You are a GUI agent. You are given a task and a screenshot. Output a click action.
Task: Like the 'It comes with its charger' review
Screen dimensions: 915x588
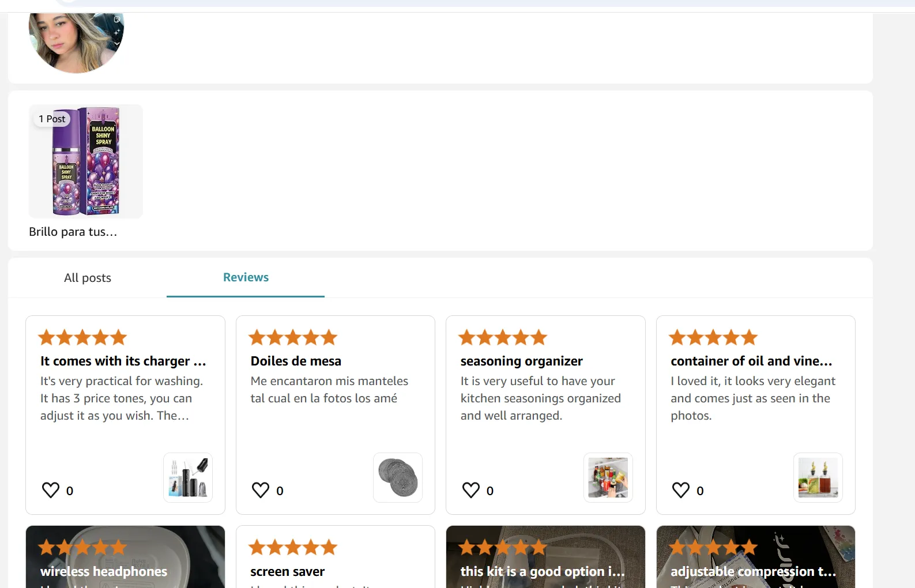51,490
